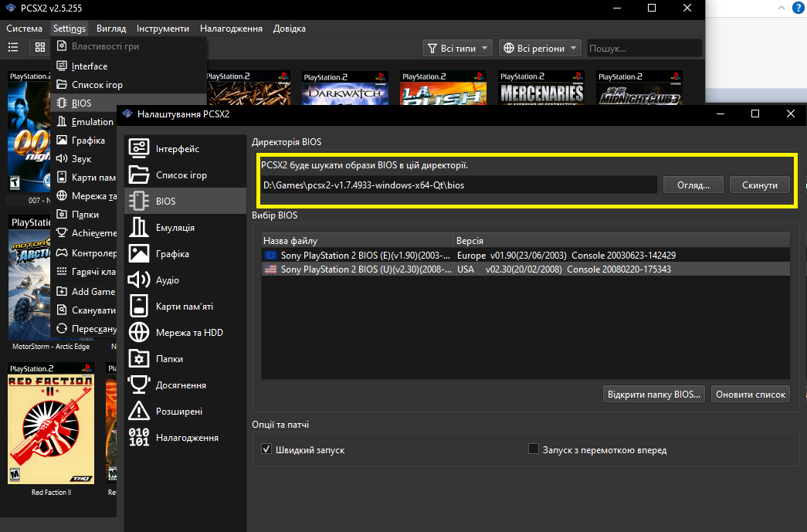This screenshot has height=532, width=807.
Task: Select the Досягнення trophy icon
Action: (x=138, y=385)
